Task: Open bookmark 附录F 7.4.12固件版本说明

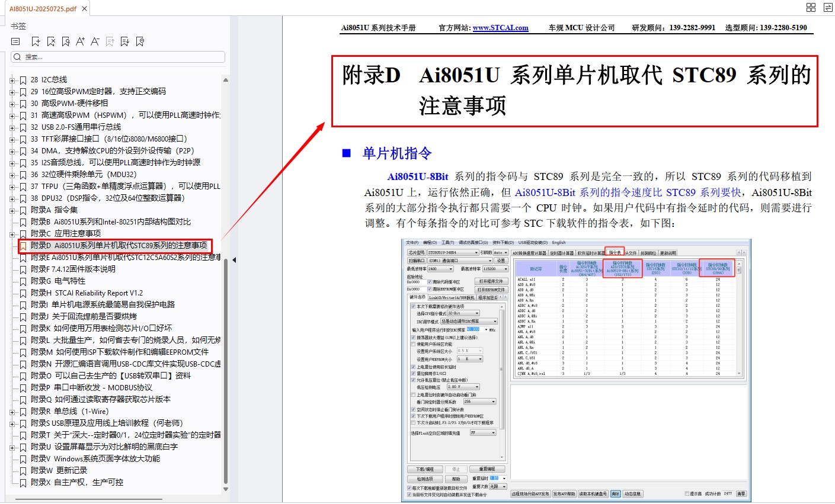Action: [x=73, y=269]
